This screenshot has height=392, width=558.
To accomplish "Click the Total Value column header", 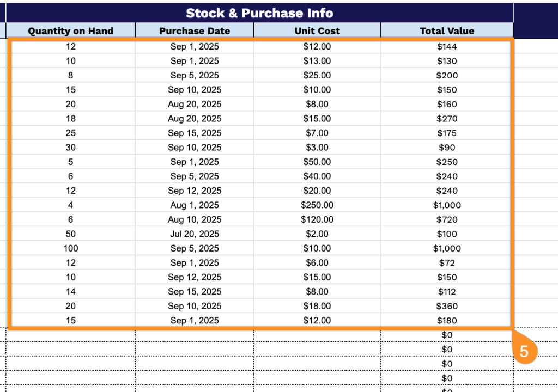I will (447, 31).
